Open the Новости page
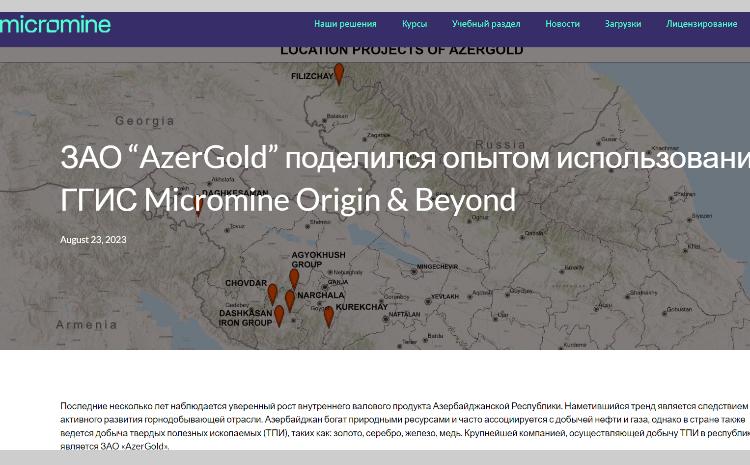The image size is (750, 465). click(562, 24)
